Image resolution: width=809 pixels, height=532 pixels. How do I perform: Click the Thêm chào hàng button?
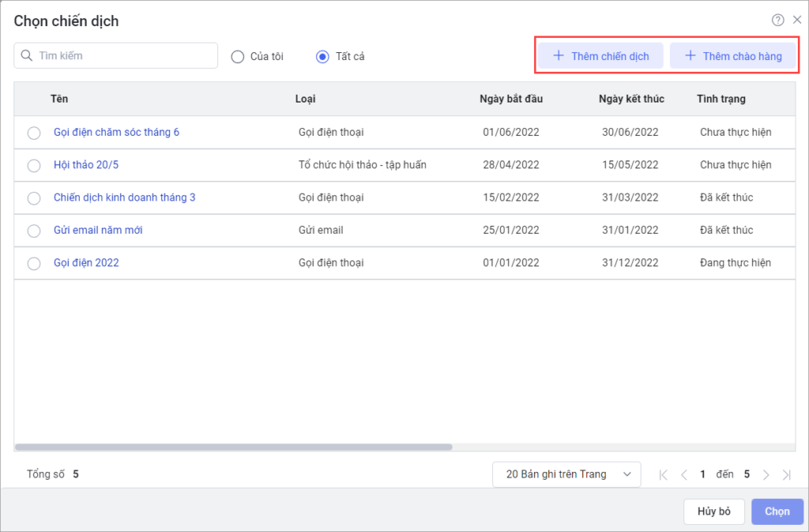click(x=732, y=56)
